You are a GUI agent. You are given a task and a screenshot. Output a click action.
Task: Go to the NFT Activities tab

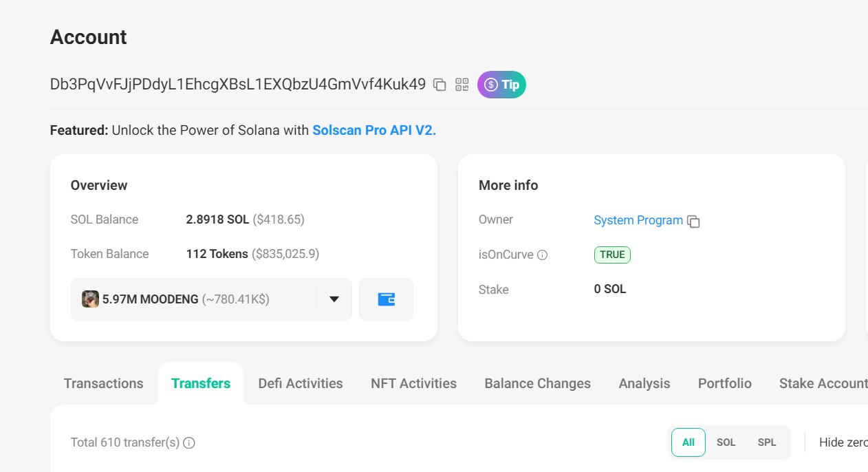point(413,383)
